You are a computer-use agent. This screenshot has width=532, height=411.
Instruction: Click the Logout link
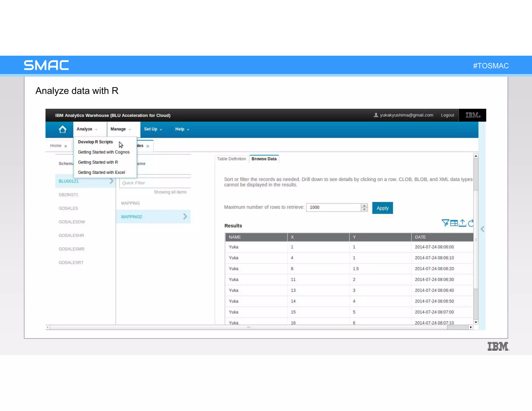click(447, 115)
